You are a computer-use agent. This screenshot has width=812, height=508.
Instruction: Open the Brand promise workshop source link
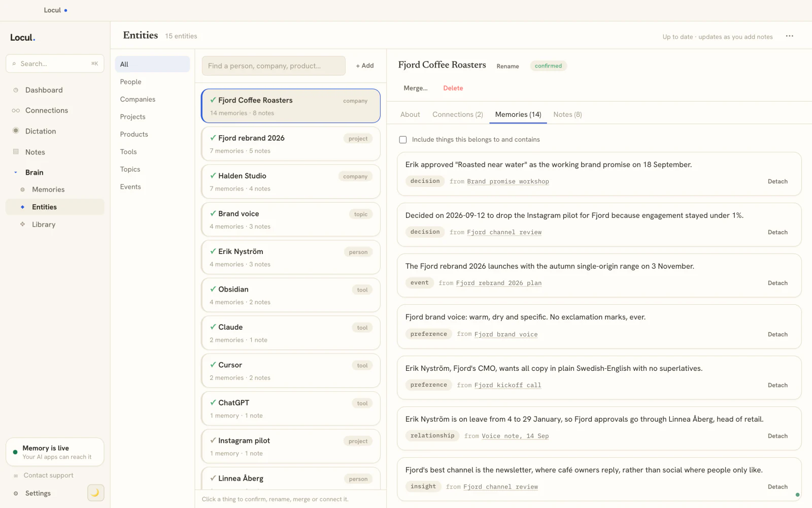pyautogui.click(x=508, y=181)
